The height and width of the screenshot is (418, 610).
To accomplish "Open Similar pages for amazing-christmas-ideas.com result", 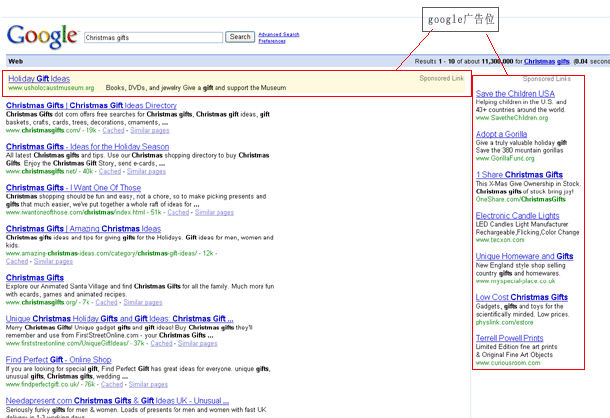I will (x=53, y=262).
